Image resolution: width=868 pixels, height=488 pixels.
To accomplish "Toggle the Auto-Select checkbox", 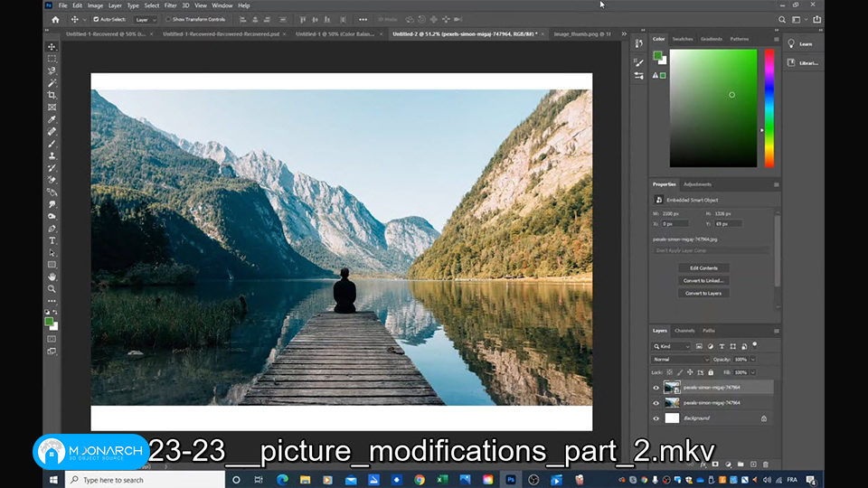I will pyautogui.click(x=96, y=19).
